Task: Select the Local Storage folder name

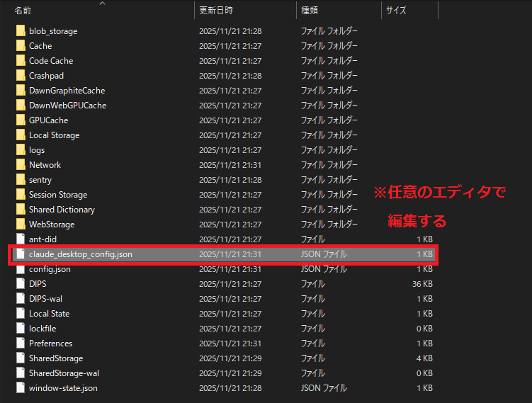Action: point(55,135)
